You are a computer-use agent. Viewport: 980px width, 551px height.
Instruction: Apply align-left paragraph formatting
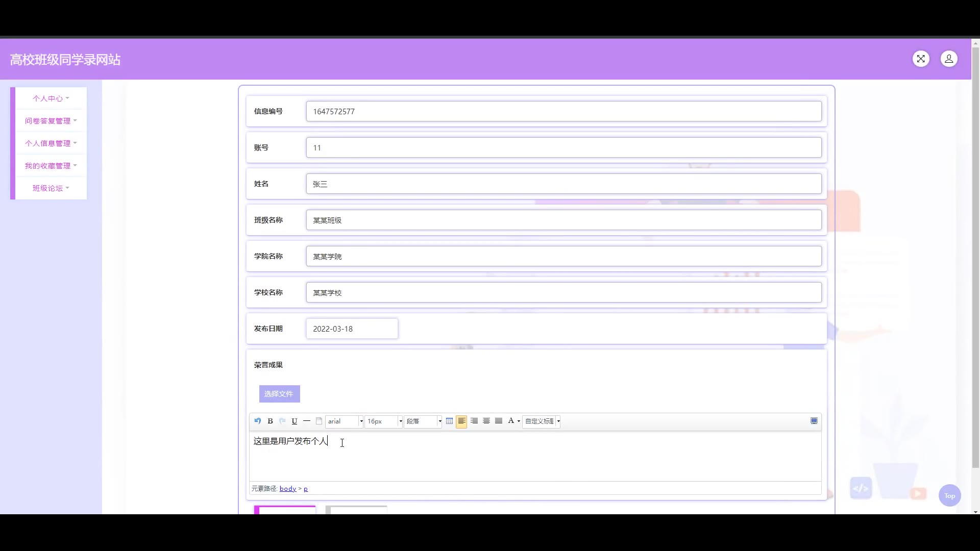pos(461,421)
